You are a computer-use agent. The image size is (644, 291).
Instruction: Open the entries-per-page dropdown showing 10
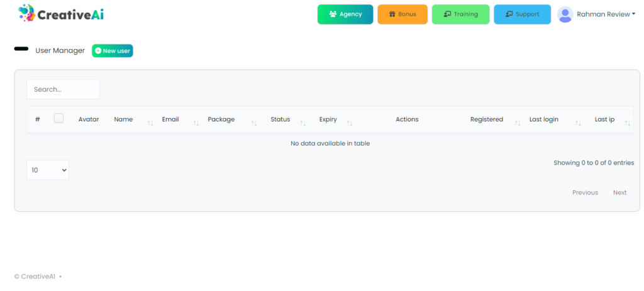(48, 170)
